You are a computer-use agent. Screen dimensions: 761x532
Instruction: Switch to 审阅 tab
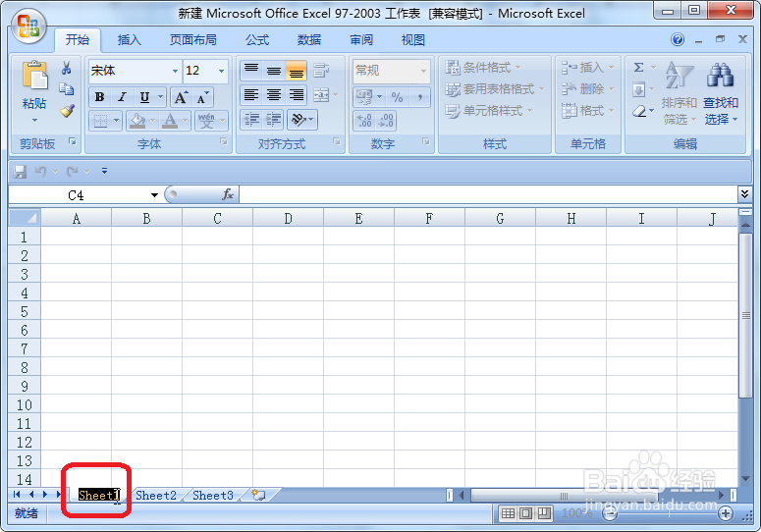(x=361, y=40)
